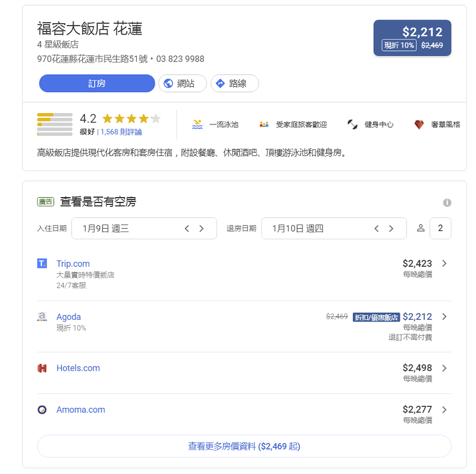
Task: Click the Trip.com $2,423 price
Action: 417,263
